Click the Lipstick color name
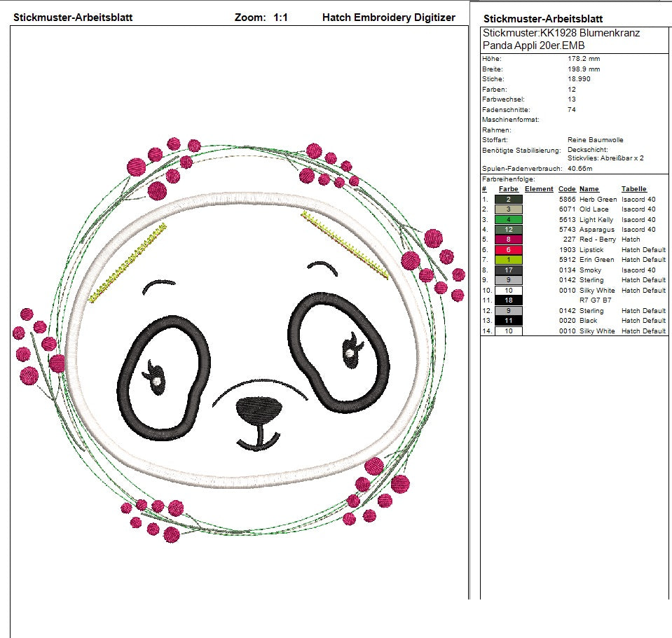 pos(591,249)
